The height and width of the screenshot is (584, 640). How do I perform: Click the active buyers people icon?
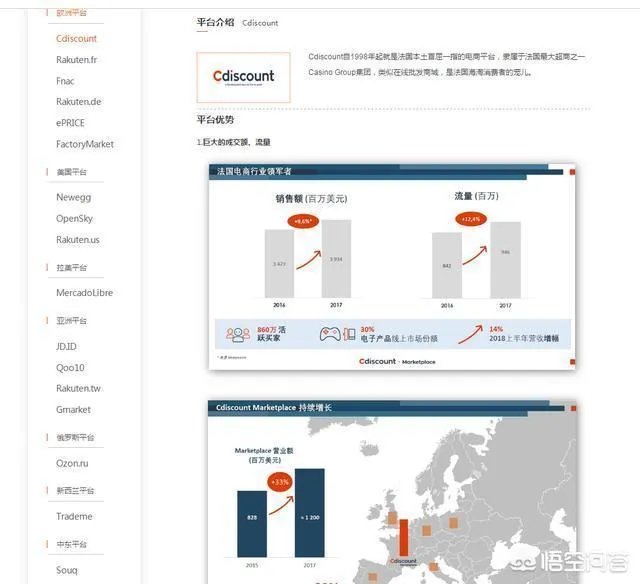238,335
